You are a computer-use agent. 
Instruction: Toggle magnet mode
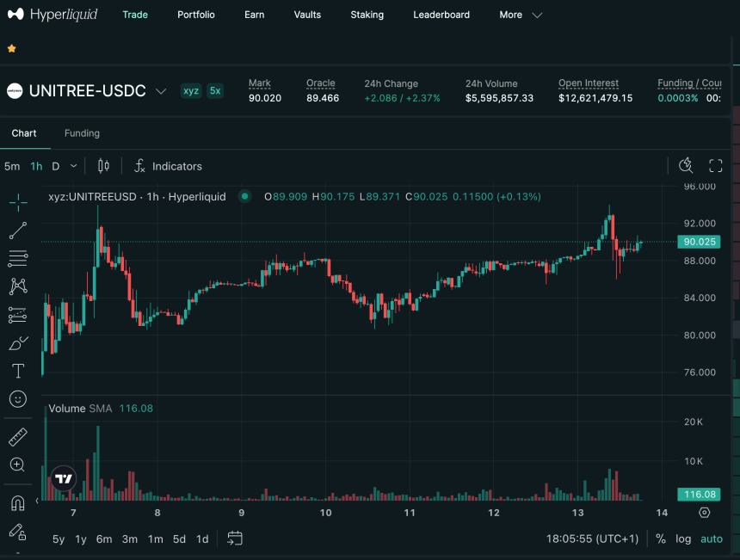[x=18, y=503]
